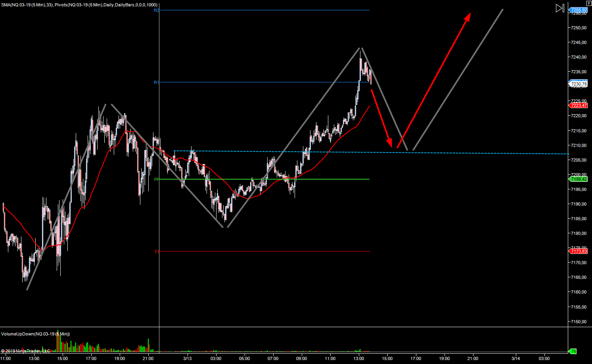Click the green 7198,42 pivot price marker
Image resolution: width=592 pixels, height=364 pixels.
point(579,179)
